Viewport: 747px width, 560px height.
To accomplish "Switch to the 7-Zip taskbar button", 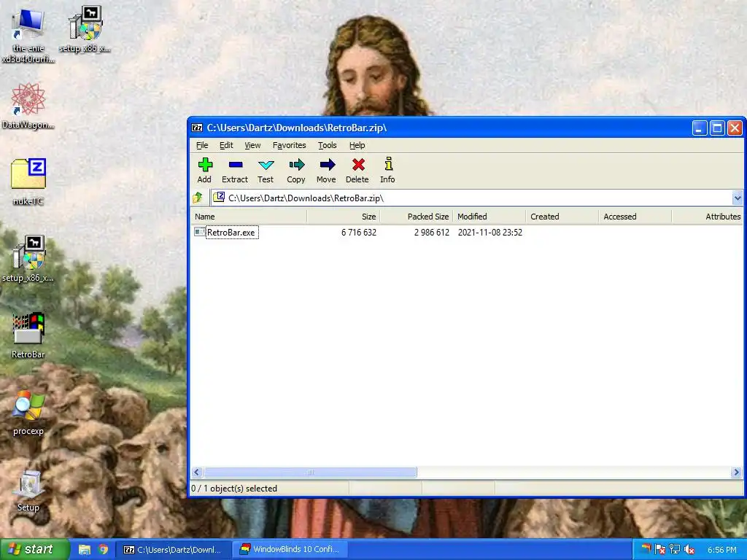I will [x=174, y=549].
